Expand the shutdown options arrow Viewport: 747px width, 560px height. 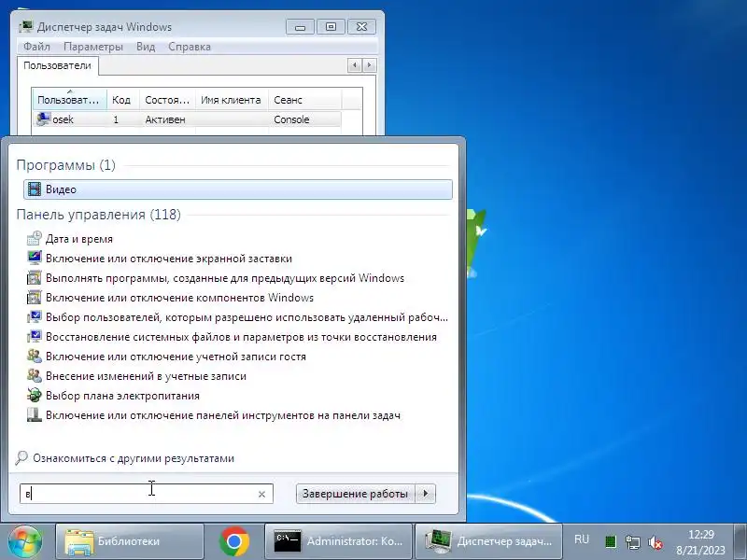coord(426,494)
